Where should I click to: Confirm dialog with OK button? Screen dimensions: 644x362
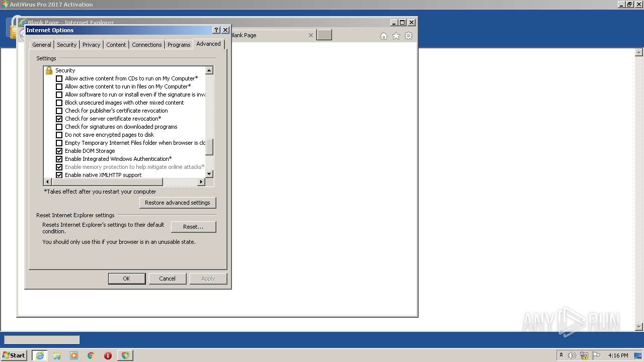point(126,279)
